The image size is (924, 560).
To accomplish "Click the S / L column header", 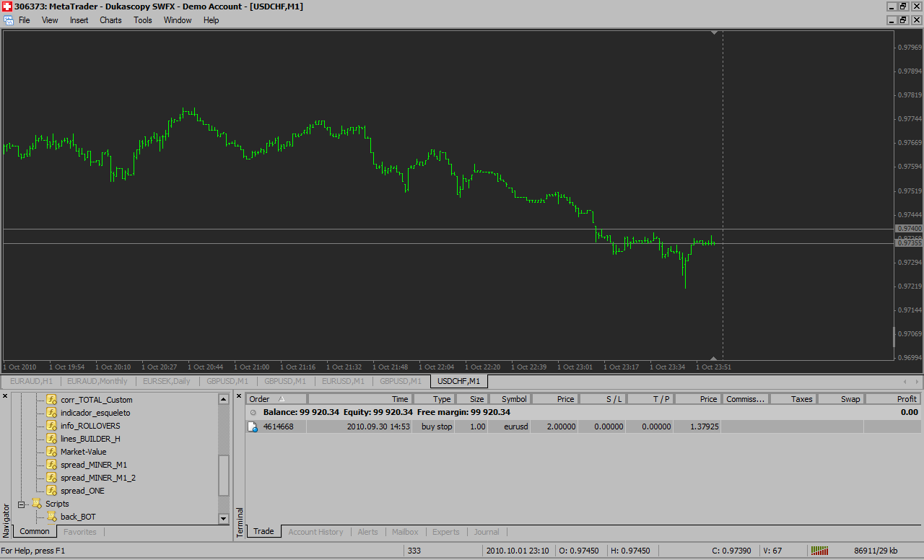I will [602, 399].
